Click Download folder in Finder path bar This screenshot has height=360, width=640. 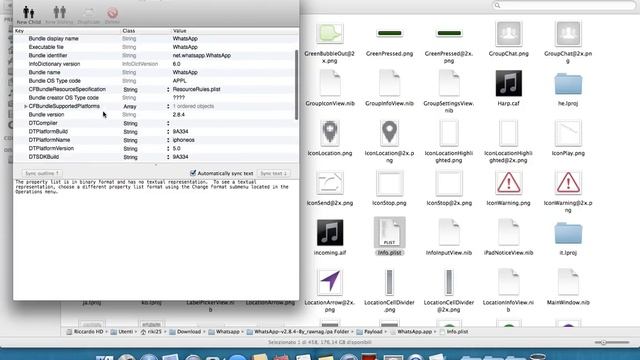pyautogui.click(x=184, y=332)
